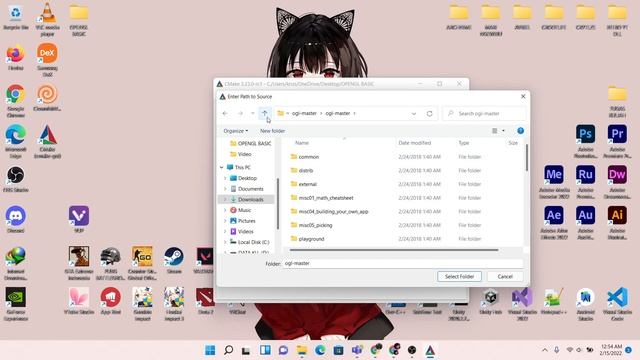Select the Visual Studio Code desktop shortcut
The image size is (640, 360).
pos(617,304)
